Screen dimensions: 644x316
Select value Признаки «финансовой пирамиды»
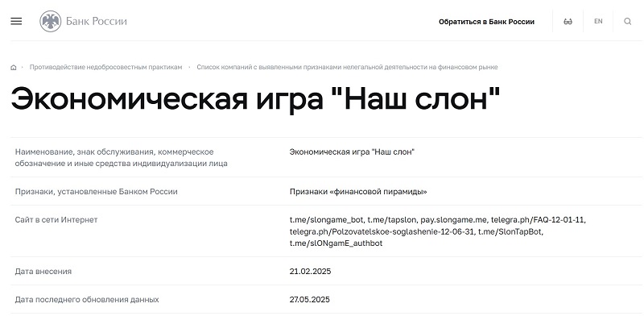tap(358, 192)
